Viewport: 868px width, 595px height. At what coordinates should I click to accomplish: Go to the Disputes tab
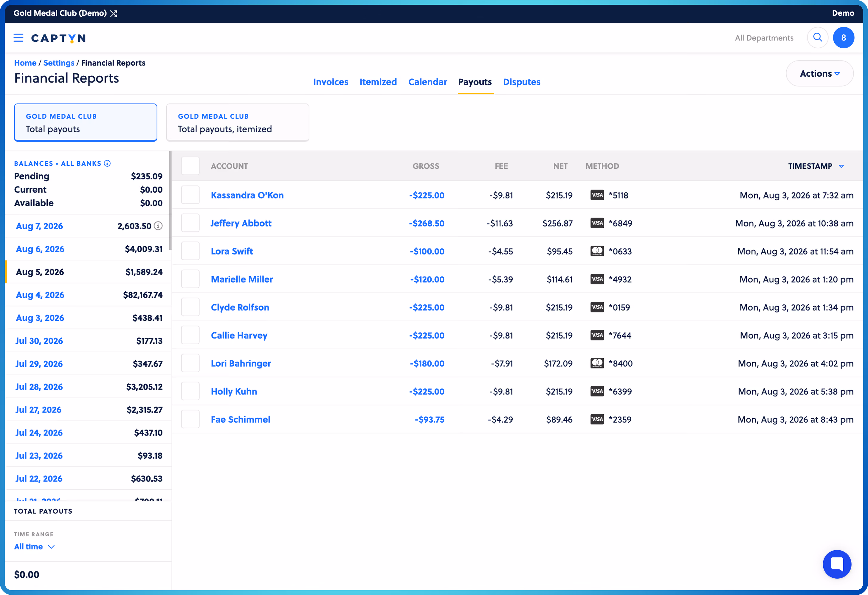[521, 82]
